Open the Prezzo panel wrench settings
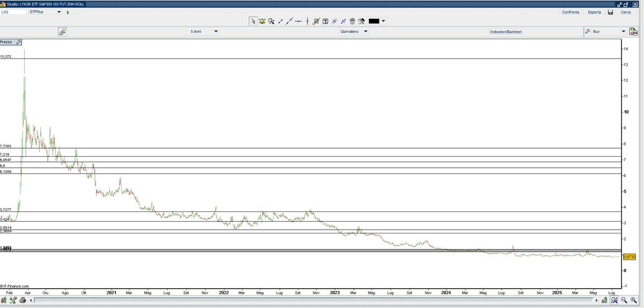Screen dimensions: 644x308 tap(18, 42)
